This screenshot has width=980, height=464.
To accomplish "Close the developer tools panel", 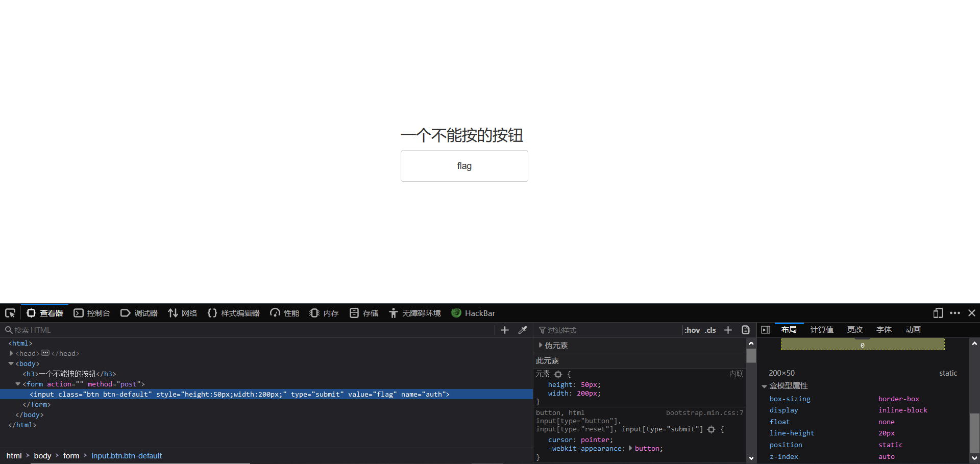I will click(x=972, y=313).
